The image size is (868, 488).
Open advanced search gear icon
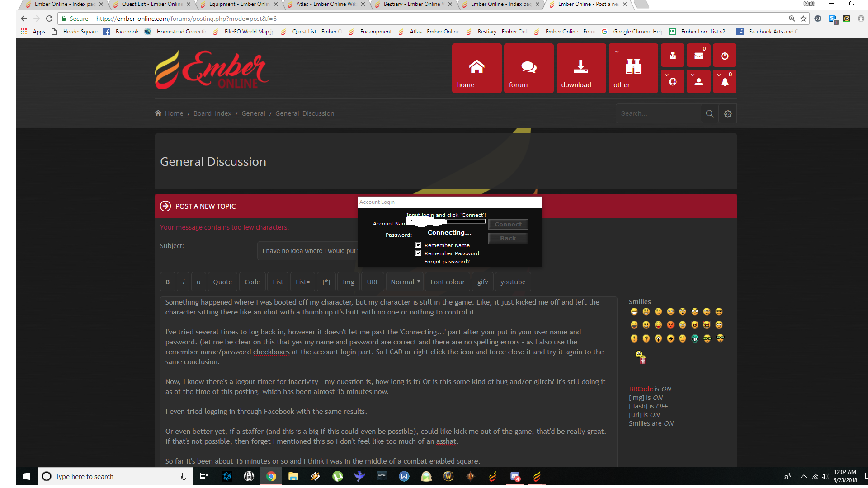point(727,113)
